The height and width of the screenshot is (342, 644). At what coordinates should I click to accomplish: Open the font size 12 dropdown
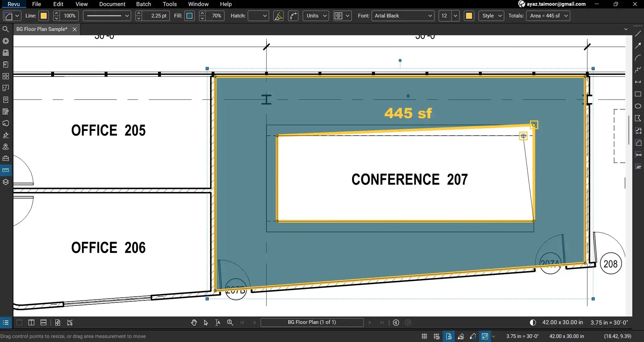(449, 16)
